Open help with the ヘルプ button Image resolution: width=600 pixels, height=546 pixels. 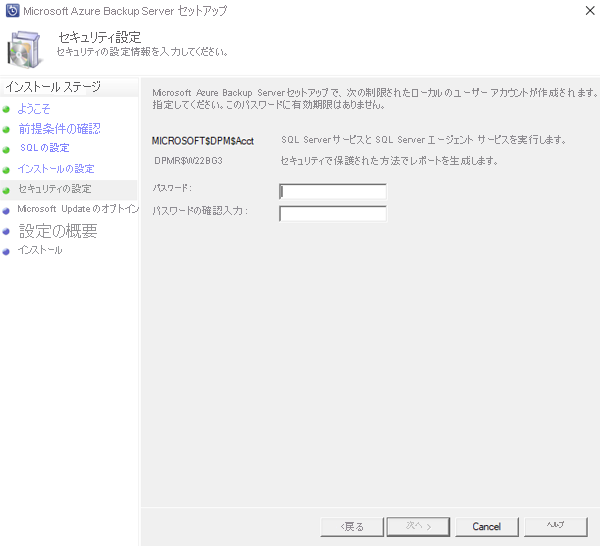555,527
